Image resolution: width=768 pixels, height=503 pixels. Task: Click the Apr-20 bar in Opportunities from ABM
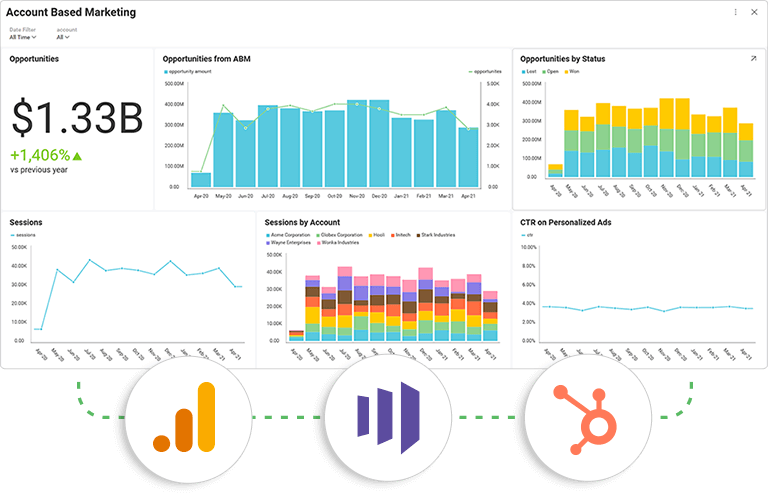[201, 180]
